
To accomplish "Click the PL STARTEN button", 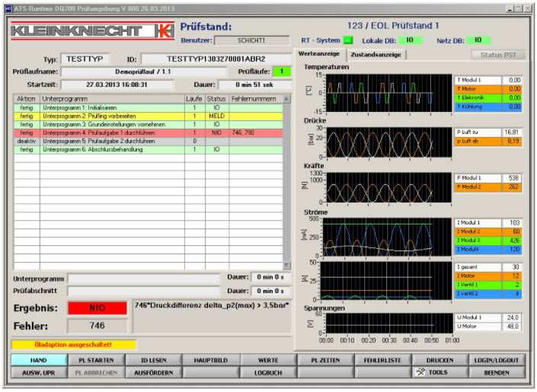I will click(x=96, y=360).
